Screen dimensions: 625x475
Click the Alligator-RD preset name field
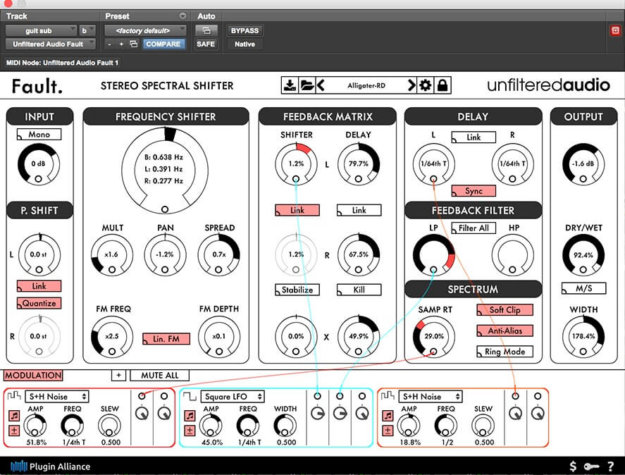[x=366, y=85]
